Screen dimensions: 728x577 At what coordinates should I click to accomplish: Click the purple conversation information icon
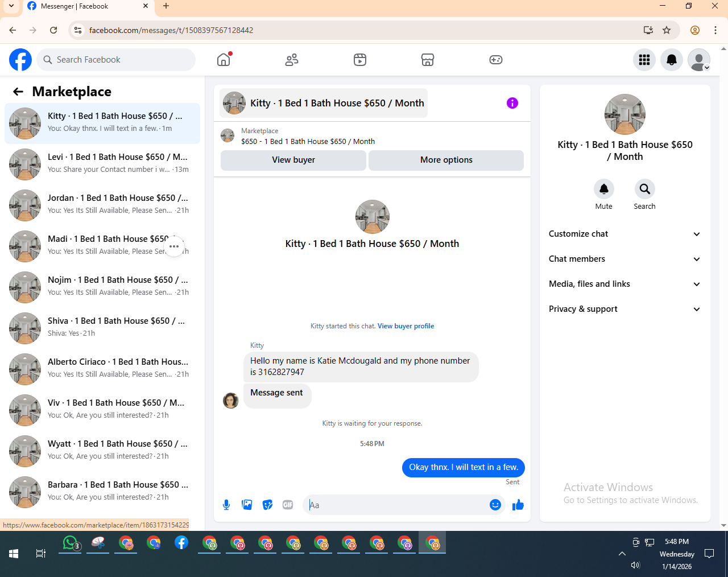click(512, 103)
